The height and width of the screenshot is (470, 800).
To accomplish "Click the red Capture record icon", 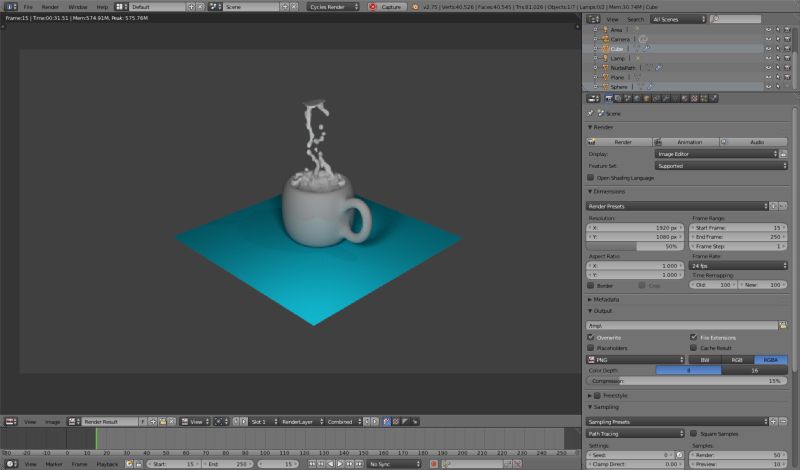I will [372, 7].
